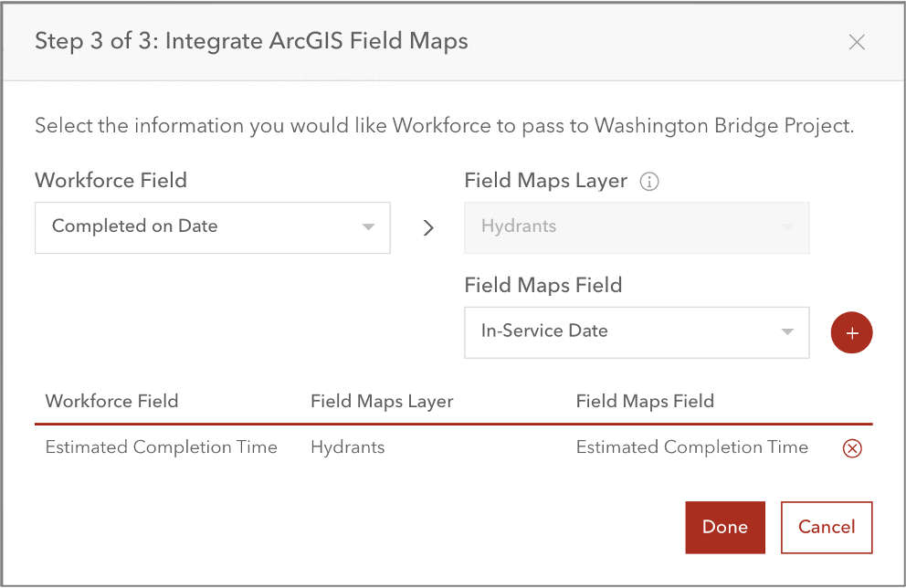
Task: Select the In-Service Date combo box
Action: 637,332
